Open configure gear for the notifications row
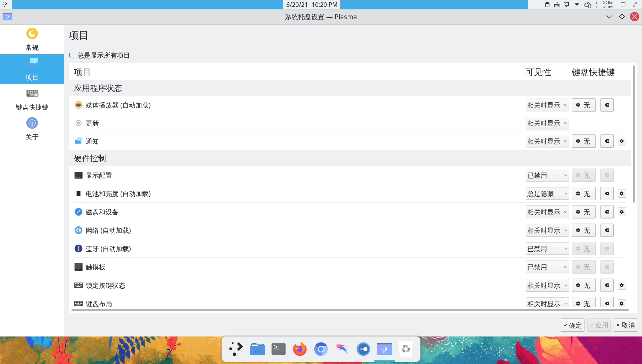Screen dimensions: 642x364 pos(621,141)
